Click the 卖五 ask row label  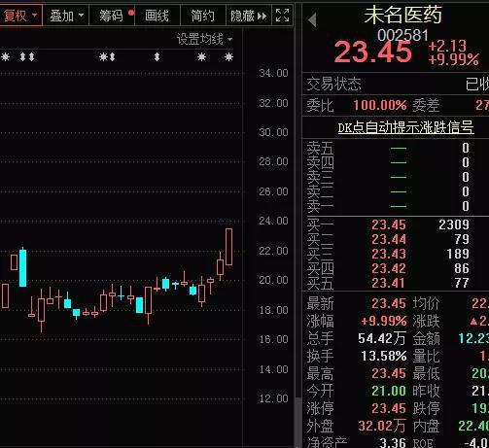click(x=320, y=148)
